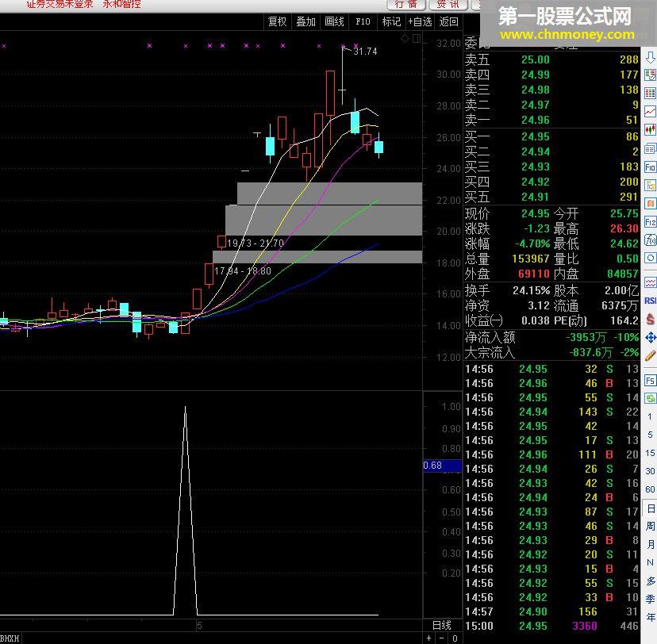Select the 1-minute period
Screen dimensions: 657x644
click(650, 416)
